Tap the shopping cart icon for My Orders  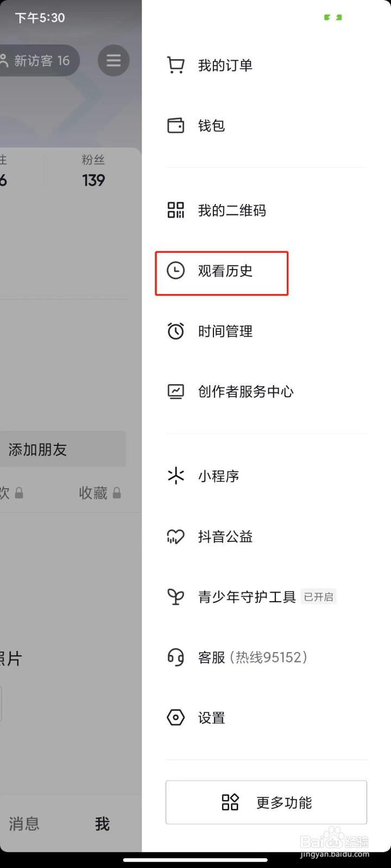coord(175,66)
